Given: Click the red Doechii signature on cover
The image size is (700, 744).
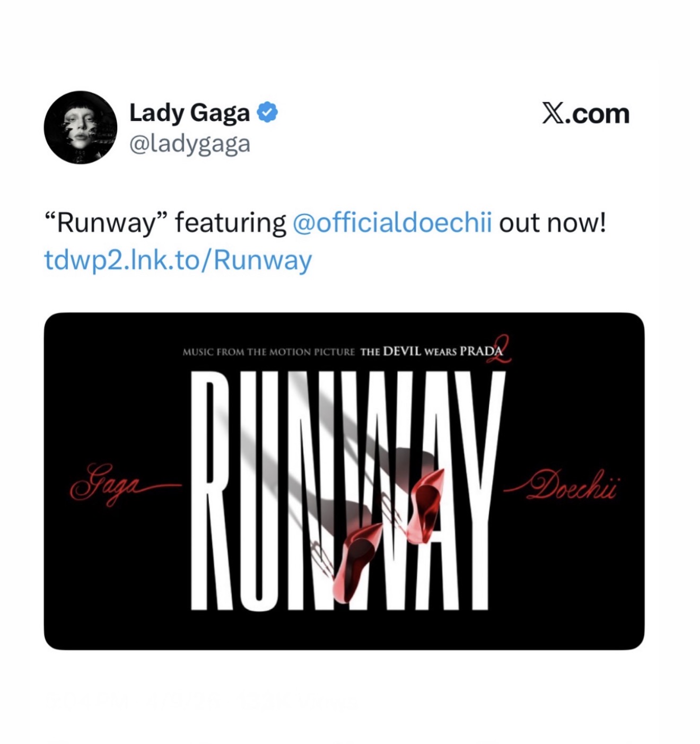Looking at the screenshot, I should (561, 485).
